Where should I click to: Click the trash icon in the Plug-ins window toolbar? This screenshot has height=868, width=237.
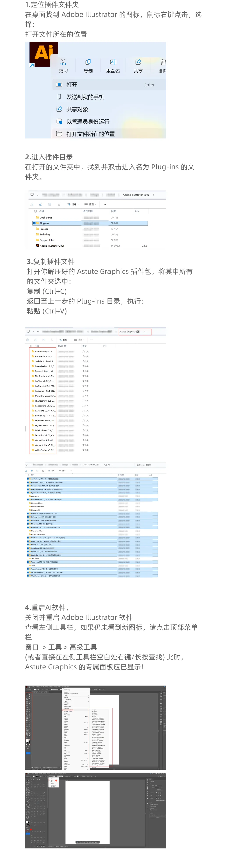click(x=43, y=471)
